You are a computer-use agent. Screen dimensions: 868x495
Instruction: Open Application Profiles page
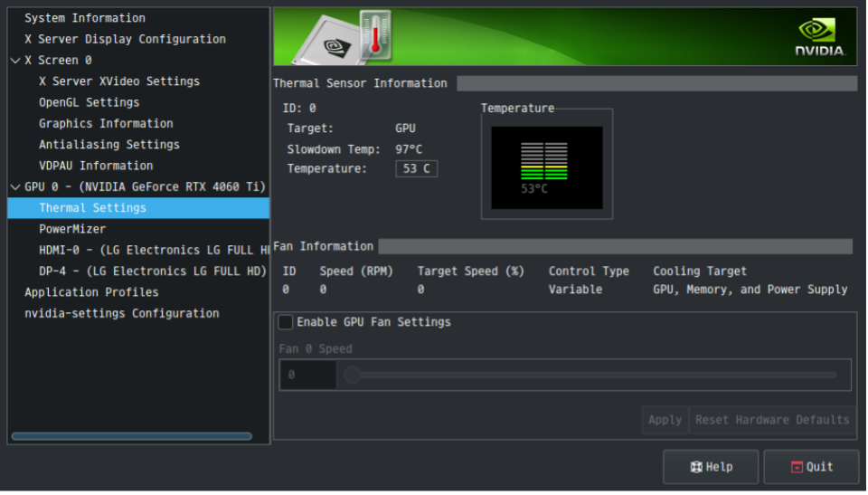91,292
